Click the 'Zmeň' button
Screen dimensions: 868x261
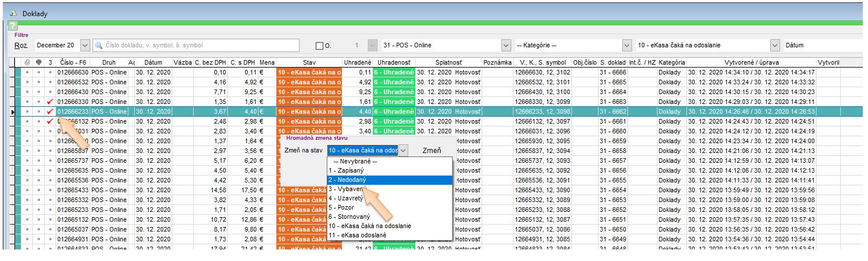431,150
